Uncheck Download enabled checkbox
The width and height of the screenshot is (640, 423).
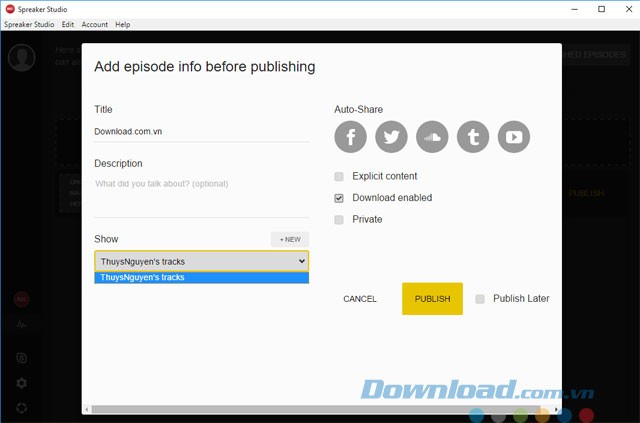click(x=340, y=198)
